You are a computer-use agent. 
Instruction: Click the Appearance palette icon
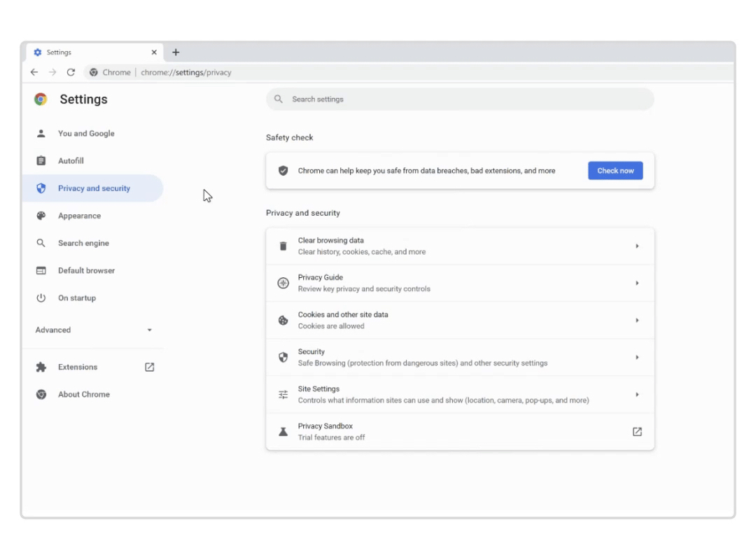tap(41, 216)
